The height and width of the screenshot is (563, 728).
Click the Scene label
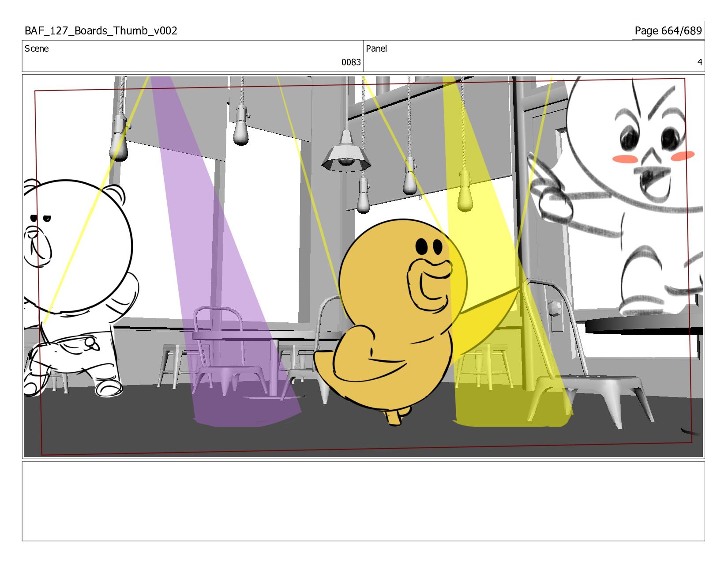pyautogui.click(x=37, y=49)
